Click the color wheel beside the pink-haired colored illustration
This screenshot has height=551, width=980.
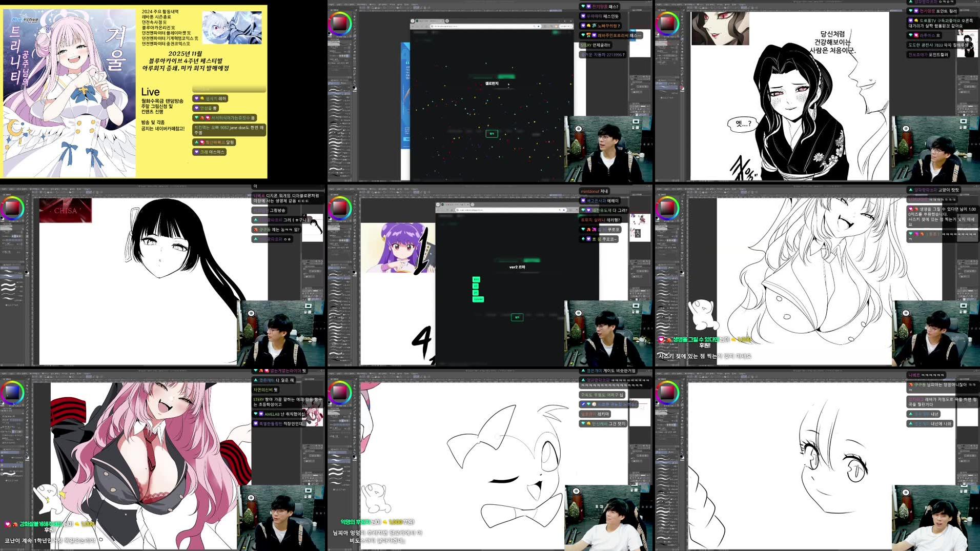point(12,393)
